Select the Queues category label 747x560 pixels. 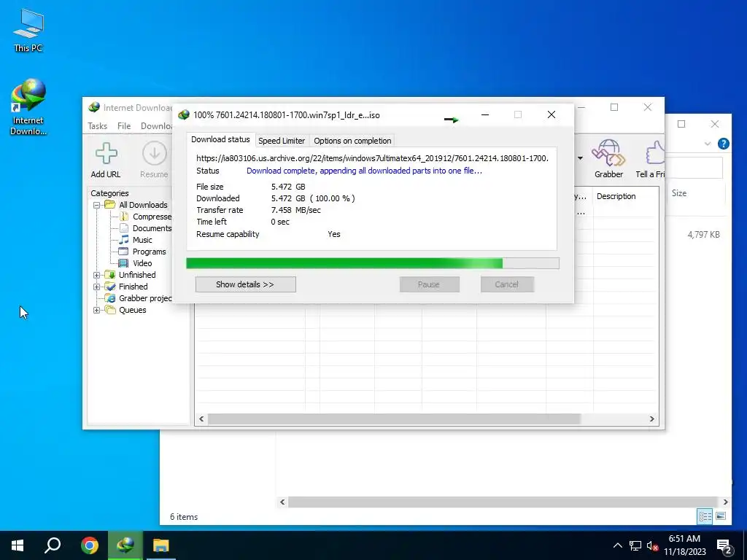tap(133, 310)
